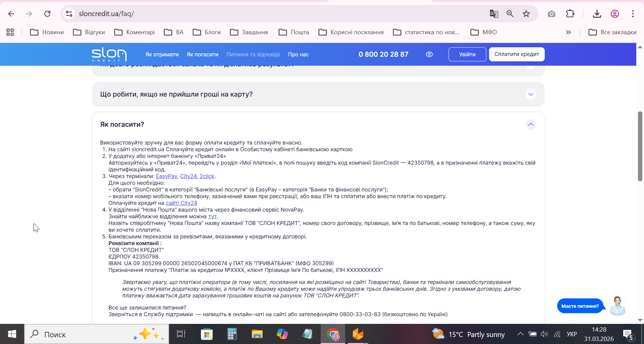This screenshot has height=344, width=644.
Task: Open the Chrome three-dot menu
Action: [633, 14]
